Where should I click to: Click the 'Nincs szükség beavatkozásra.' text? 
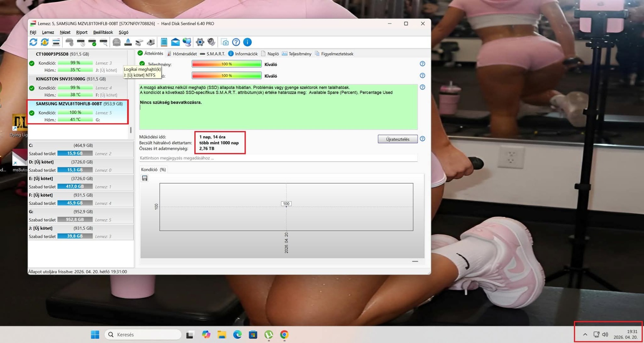coord(171,103)
